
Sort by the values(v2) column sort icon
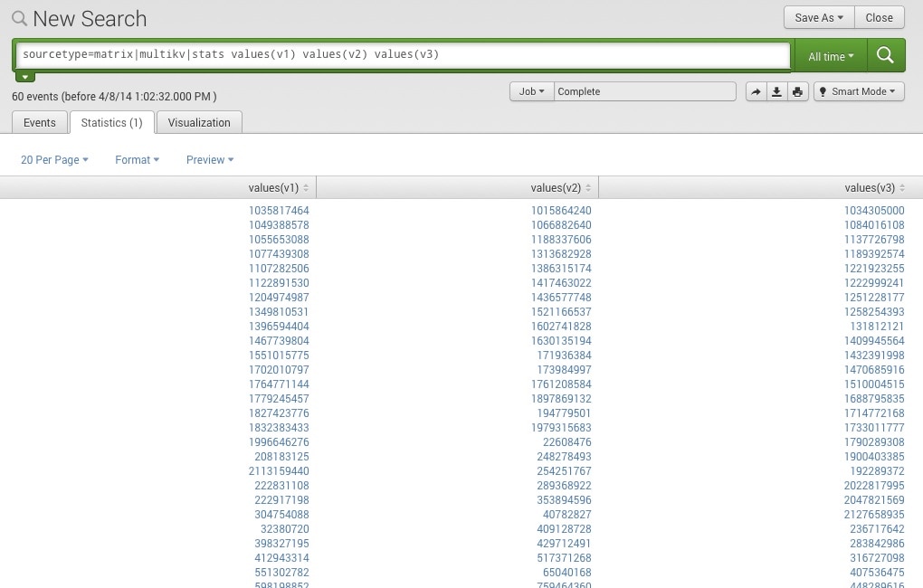(588, 188)
